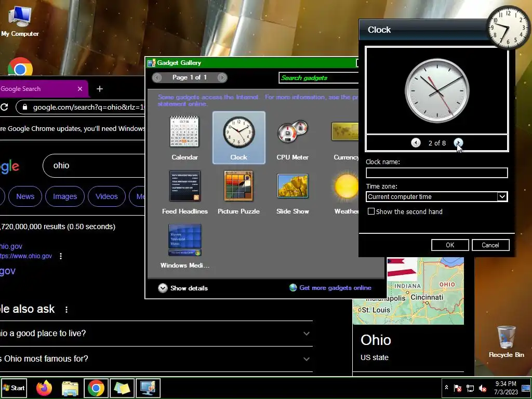532x399 pixels.
Task: Confirm clock settings with OK
Action: click(450, 245)
